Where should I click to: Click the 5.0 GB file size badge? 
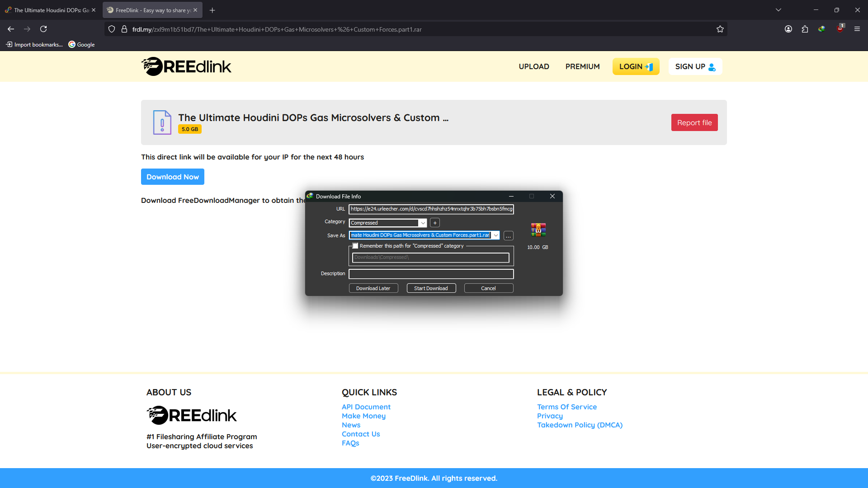coord(190,129)
